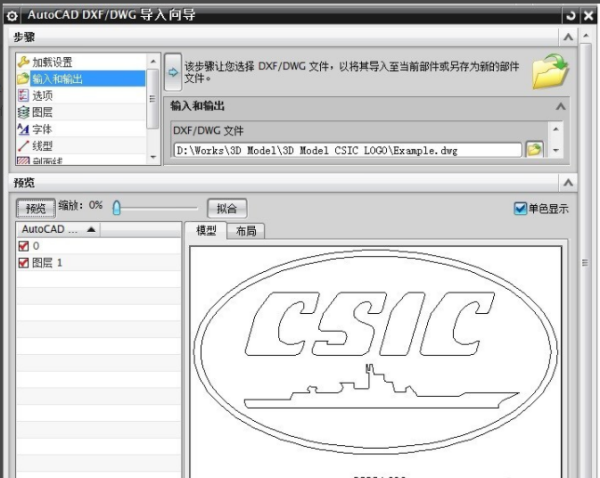Collapse the 输入和输出 section
This screenshot has width=600, height=478.
pyautogui.click(x=561, y=106)
